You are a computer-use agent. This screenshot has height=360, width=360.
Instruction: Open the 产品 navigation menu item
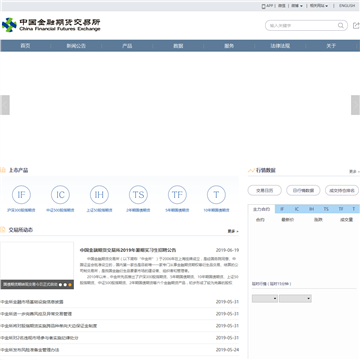pos(127,46)
